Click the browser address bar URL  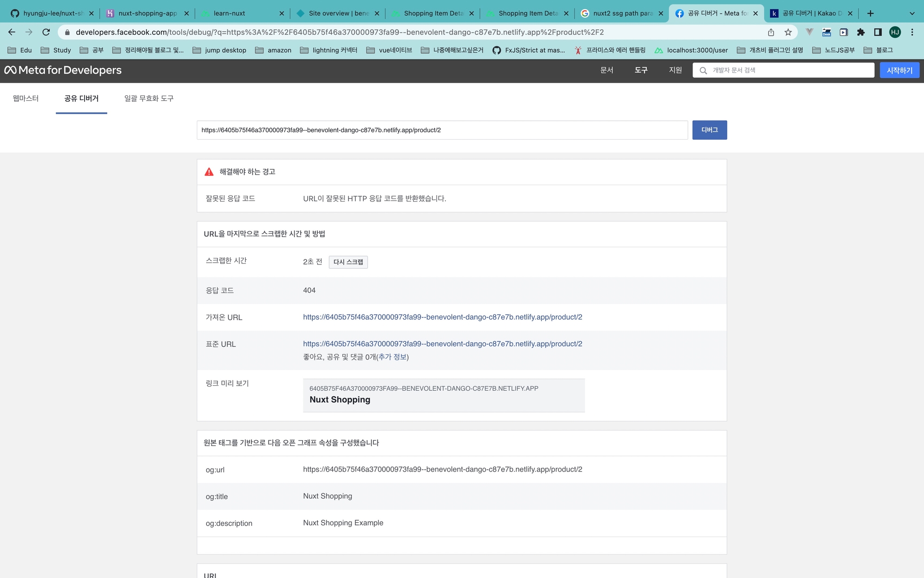tap(340, 32)
